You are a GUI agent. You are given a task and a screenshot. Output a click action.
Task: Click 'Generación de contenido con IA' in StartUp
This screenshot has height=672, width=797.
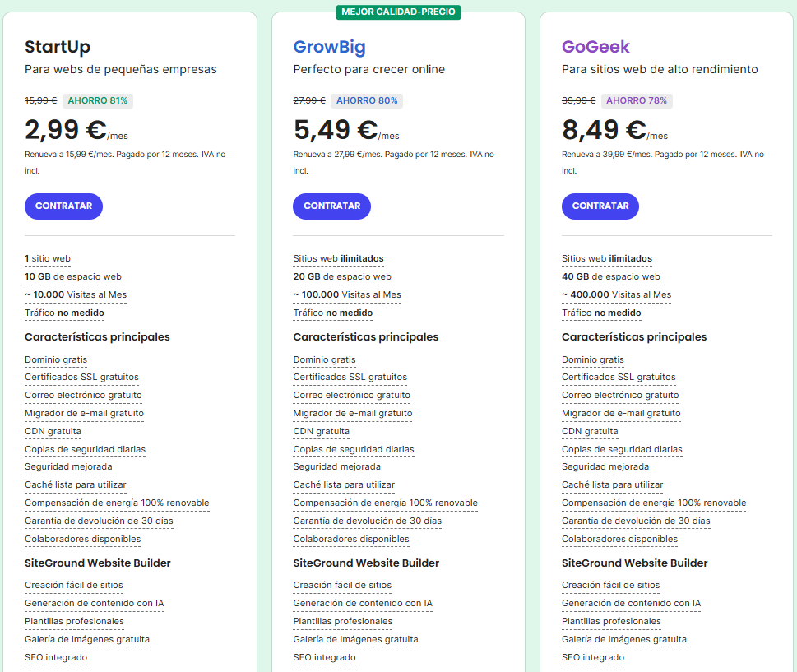(94, 604)
